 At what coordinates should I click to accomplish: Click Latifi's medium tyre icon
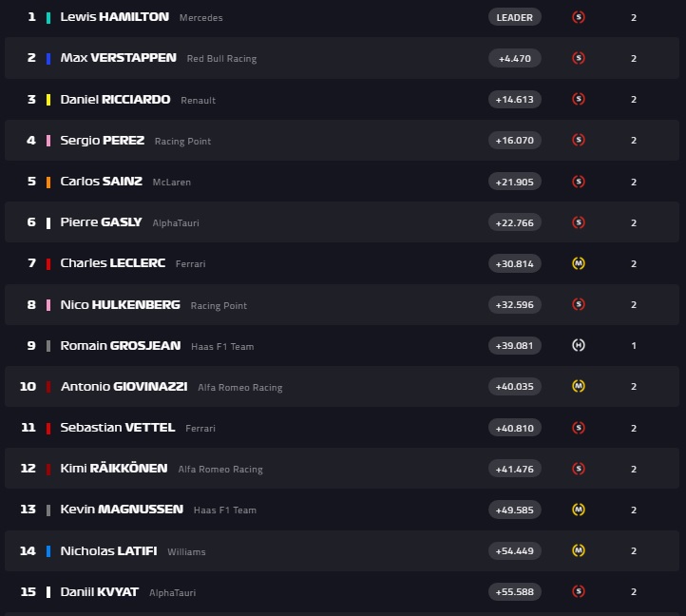tap(578, 550)
